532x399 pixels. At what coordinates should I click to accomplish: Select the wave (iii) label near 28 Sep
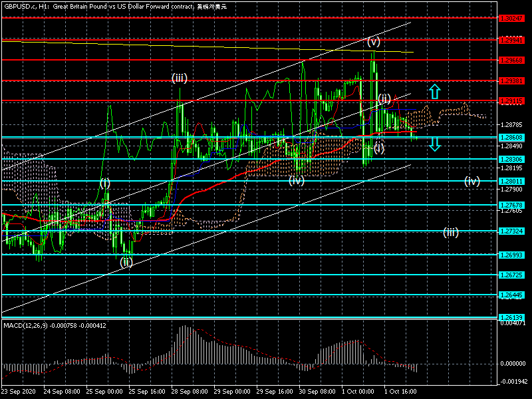[179, 78]
